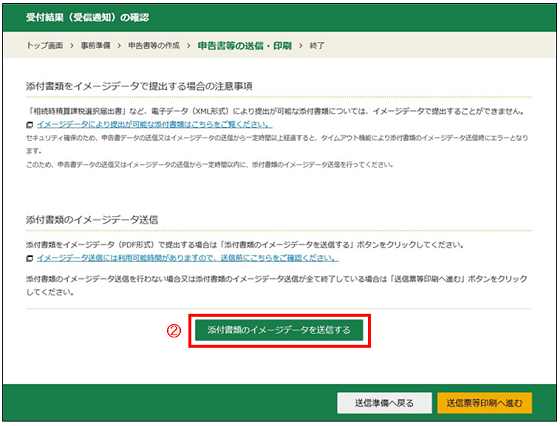Click paragraph beginning 添付書類のイメージデータ送信を行わない場合

277,285
